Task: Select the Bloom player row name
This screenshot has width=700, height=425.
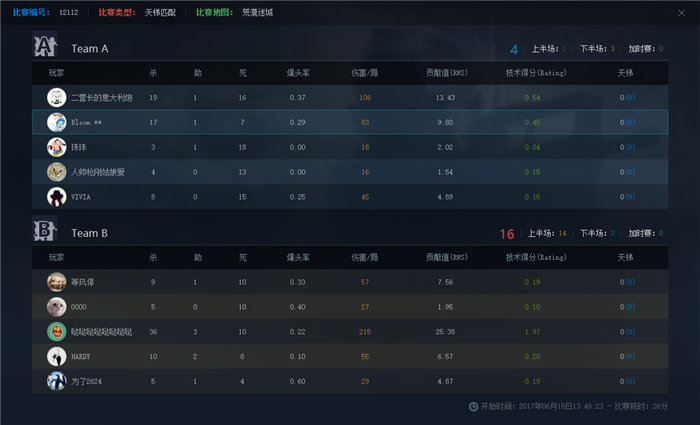Action: [88, 122]
